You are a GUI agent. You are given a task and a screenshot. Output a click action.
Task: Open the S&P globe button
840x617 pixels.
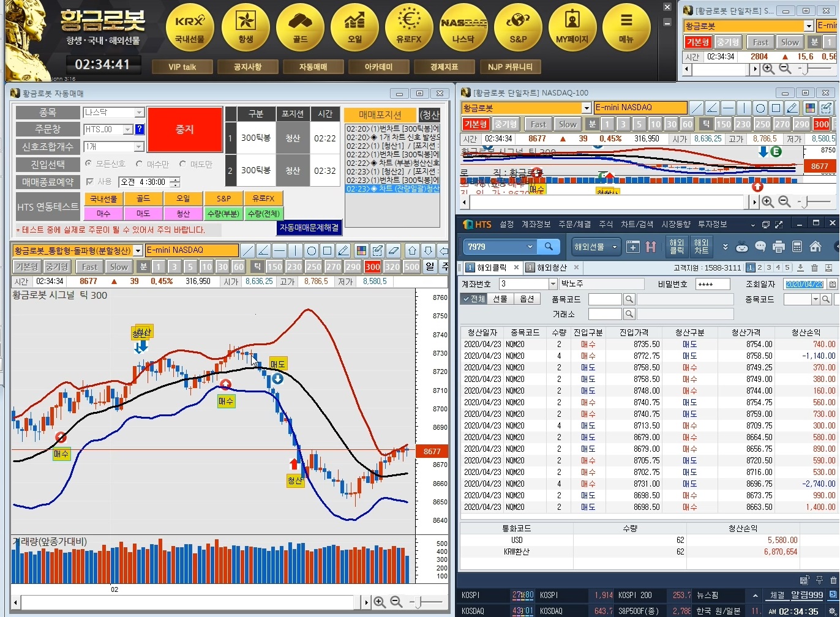[518, 28]
